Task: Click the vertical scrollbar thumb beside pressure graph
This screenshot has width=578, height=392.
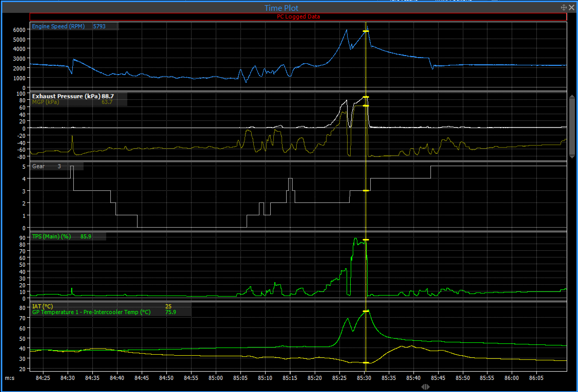Action: pyautogui.click(x=572, y=126)
